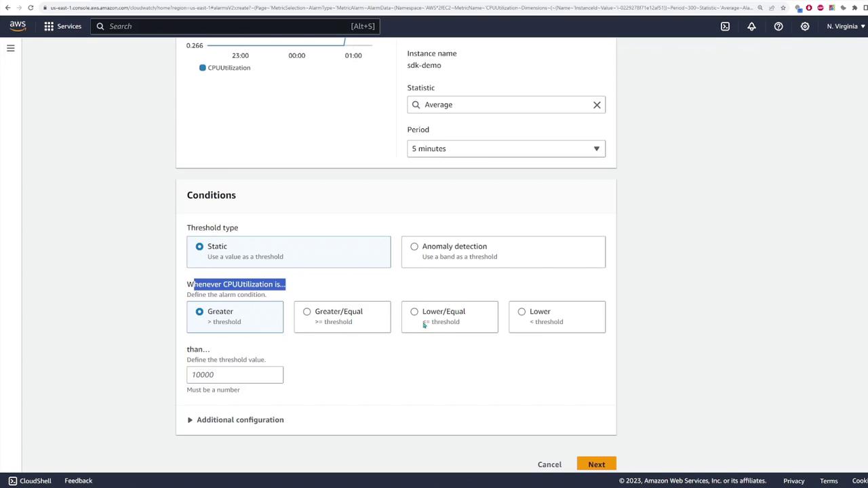Screen dimensions: 868x488
Task: Click the browser address bar URL
Action: point(400,7)
